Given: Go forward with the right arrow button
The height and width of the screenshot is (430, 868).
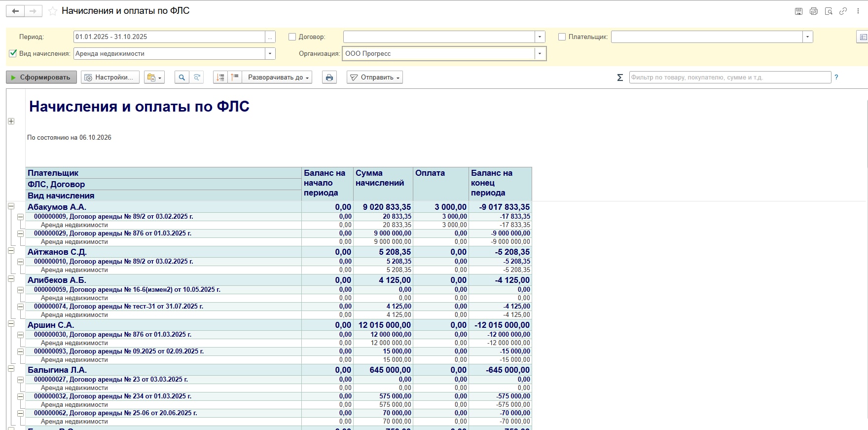Looking at the screenshot, I should (x=33, y=11).
